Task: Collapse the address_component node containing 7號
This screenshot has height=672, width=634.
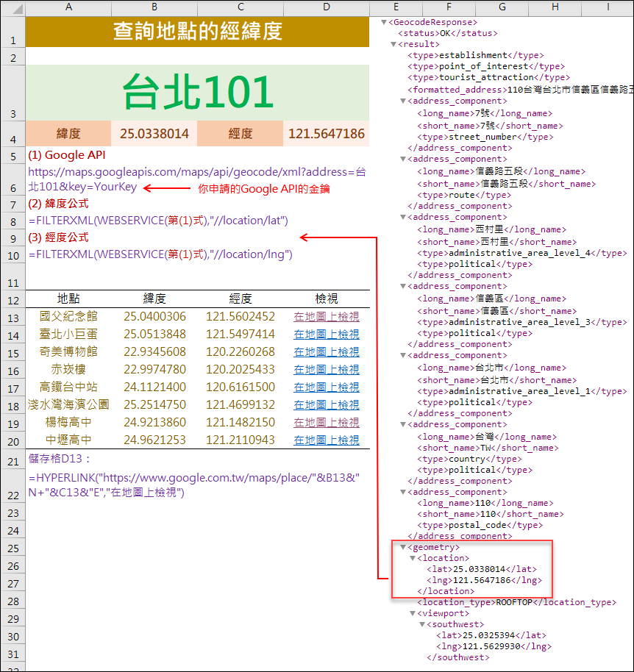Action: coord(403,101)
